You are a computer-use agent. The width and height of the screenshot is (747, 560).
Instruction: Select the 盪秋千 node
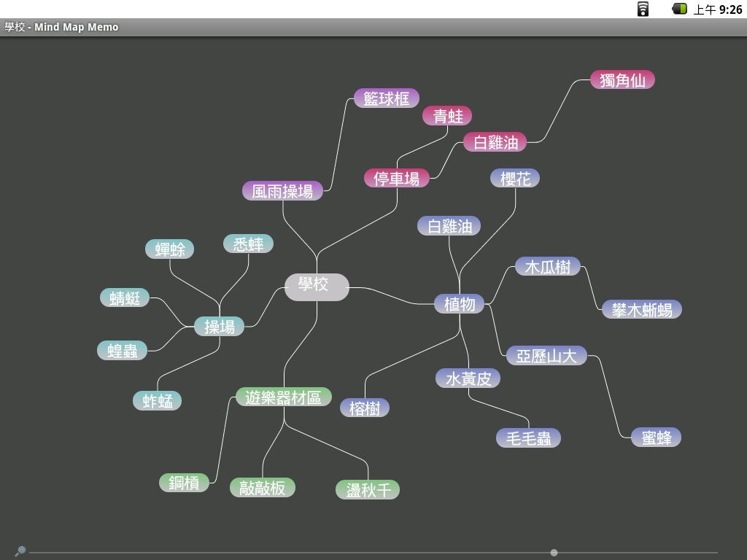tap(368, 490)
